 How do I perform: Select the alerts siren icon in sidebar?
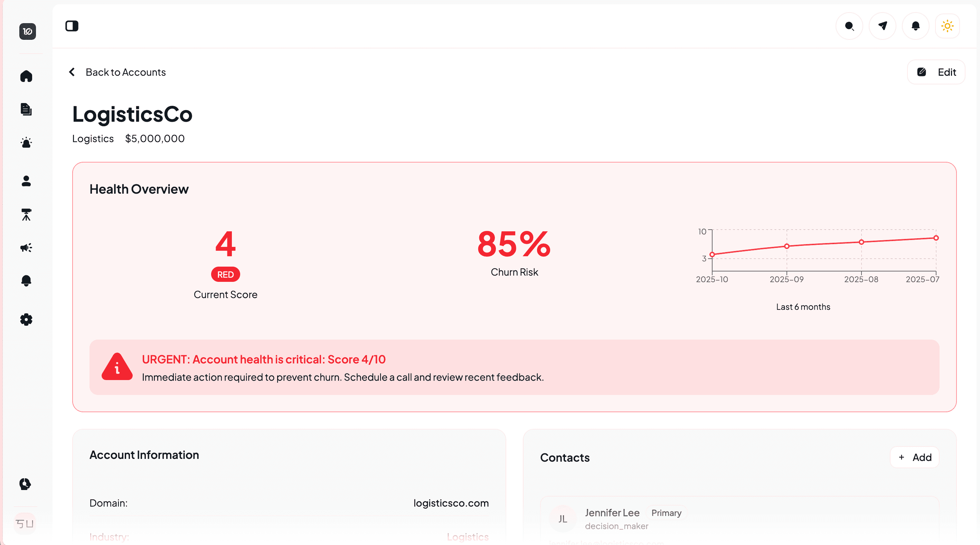[x=26, y=143]
